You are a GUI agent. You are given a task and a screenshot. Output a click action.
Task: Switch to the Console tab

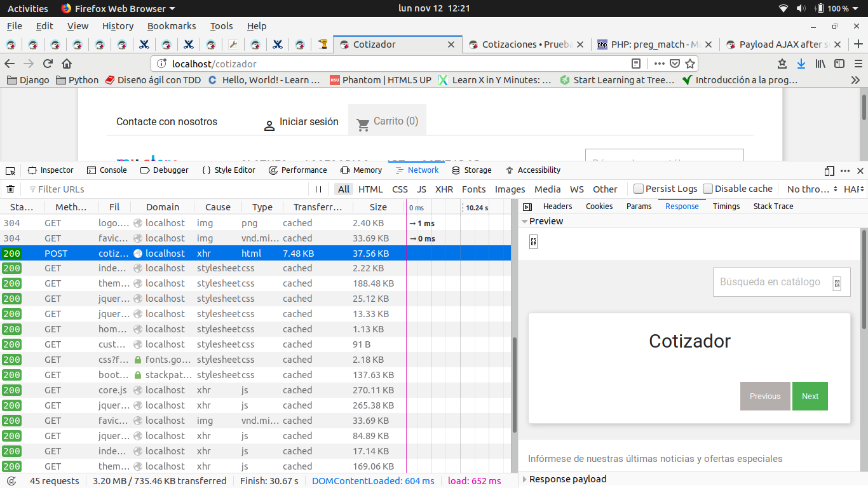coord(107,170)
